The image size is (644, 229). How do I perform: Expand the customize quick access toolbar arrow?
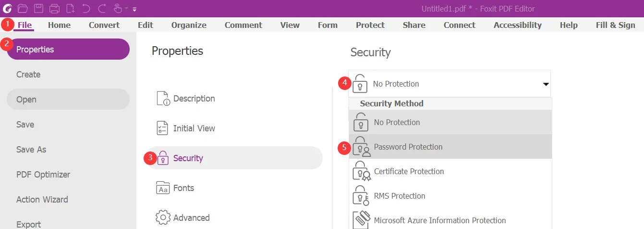click(134, 9)
